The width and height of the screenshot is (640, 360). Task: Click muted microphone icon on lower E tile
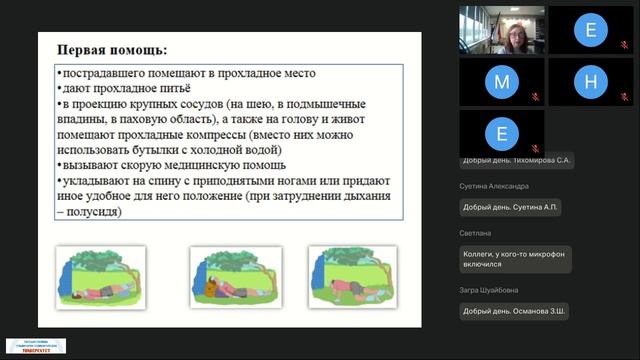coord(535,149)
